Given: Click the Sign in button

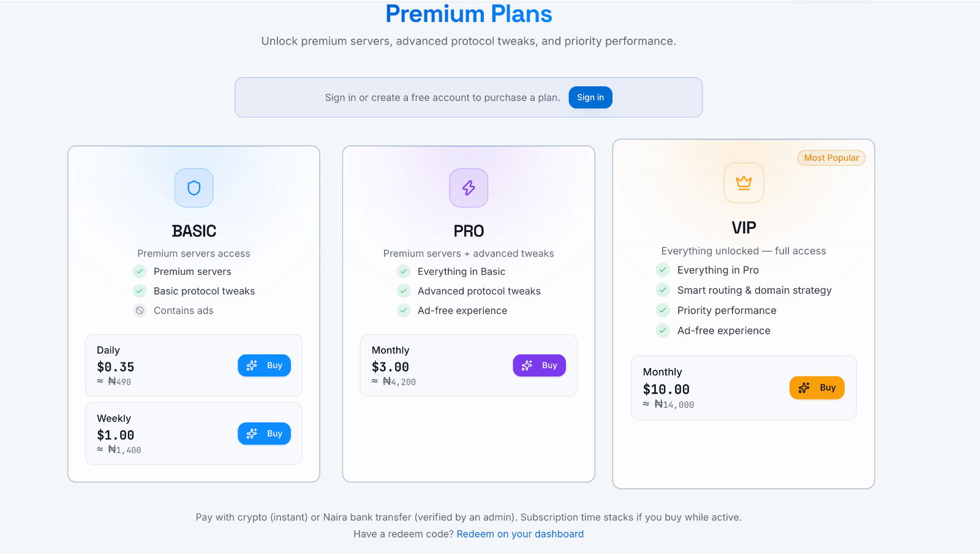Looking at the screenshot, I should (x=590, y=97).
